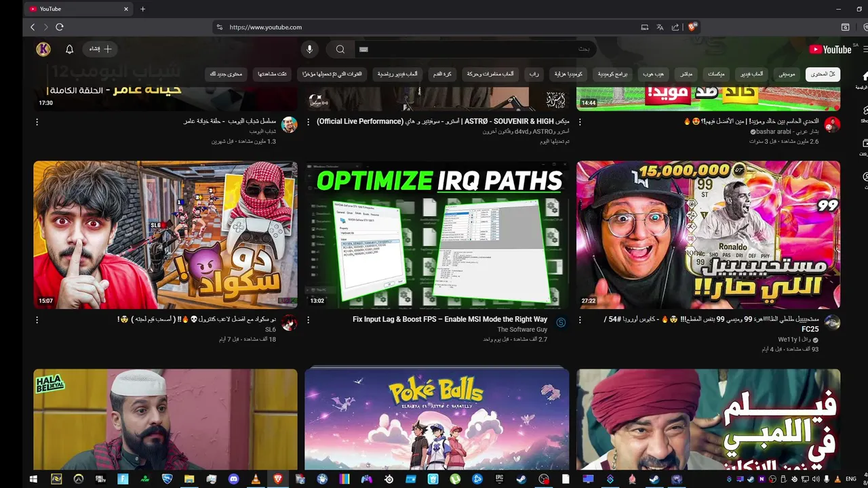Select the 'هيب هوب' filter chip
This screenshot has width=868, height=488.
tap(654, 74)
